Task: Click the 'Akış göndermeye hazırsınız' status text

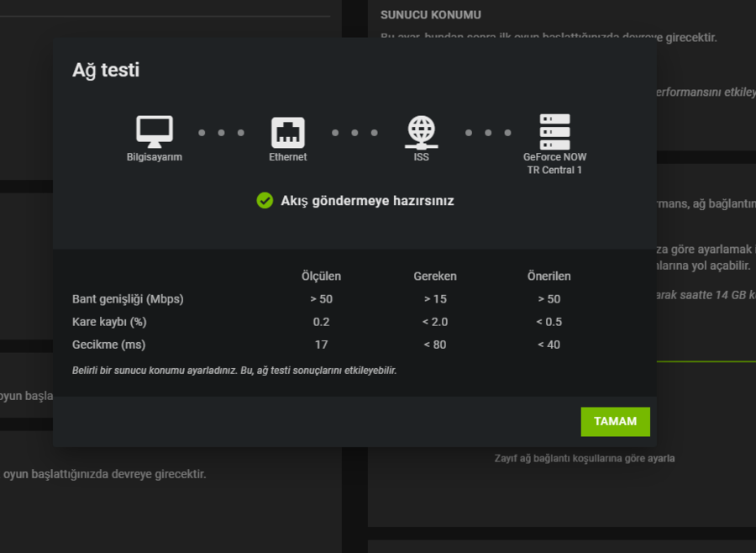Action: [x=367, y=201]
